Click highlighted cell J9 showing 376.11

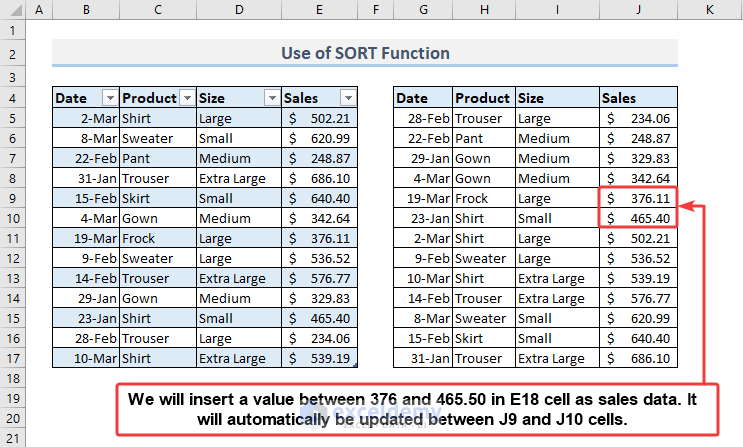(638, 198)
